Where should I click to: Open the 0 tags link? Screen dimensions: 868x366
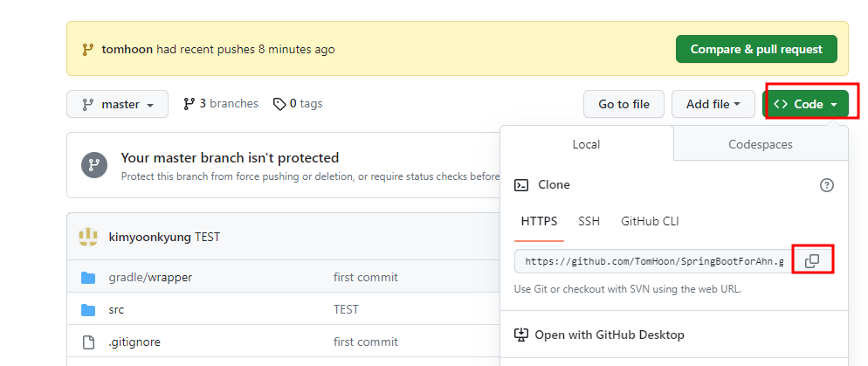pyautogui.click(x=298, y=104)
